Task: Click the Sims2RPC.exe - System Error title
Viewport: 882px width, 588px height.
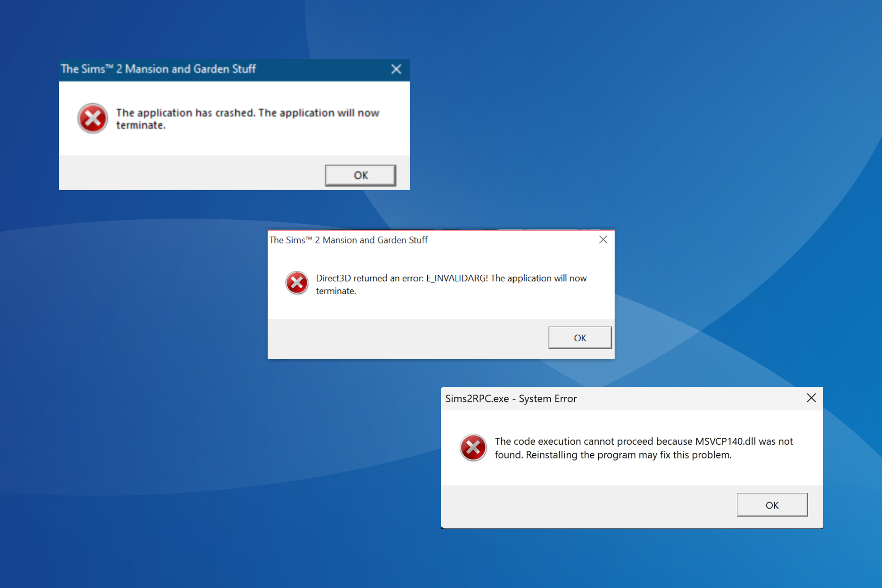Action: point(511,399)
